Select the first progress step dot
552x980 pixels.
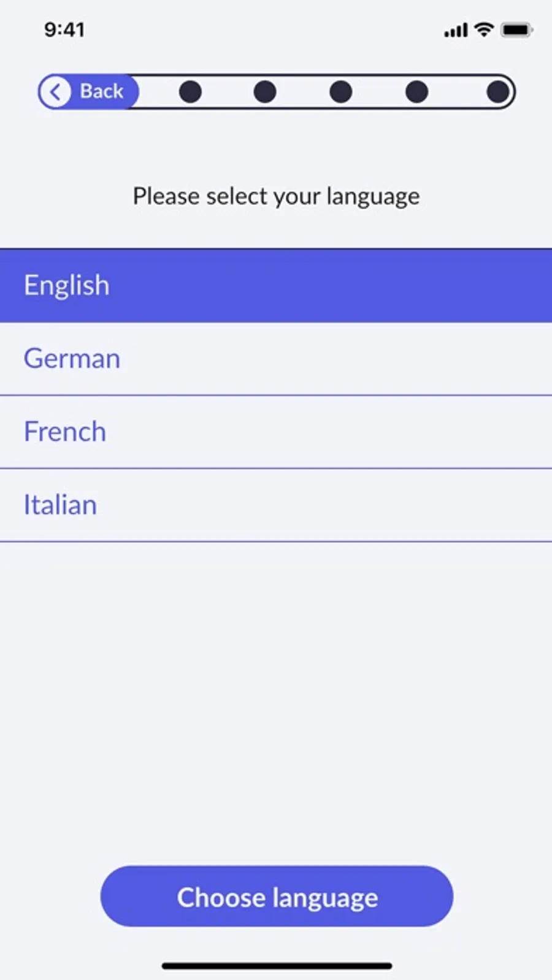pos(190,92)
